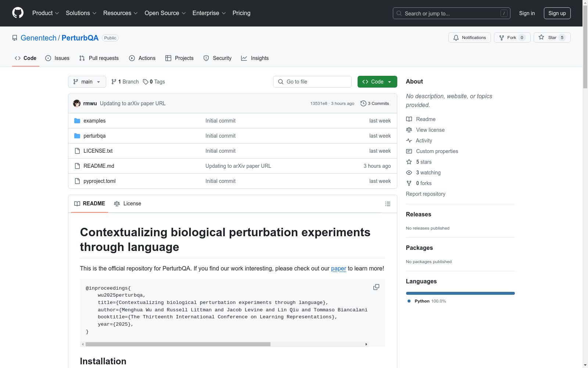588x368 pixels.
Task: View the Insights tab
Action: click(255, 58)
